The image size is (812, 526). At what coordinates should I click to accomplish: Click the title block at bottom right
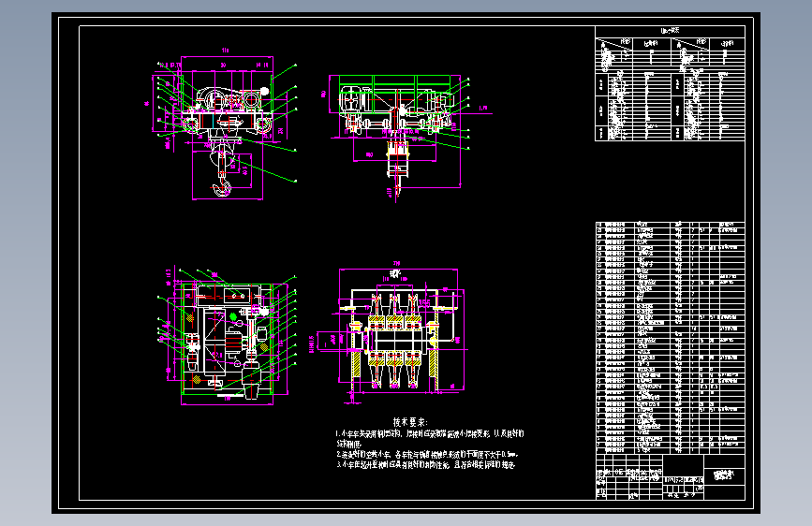pos(670,476)
